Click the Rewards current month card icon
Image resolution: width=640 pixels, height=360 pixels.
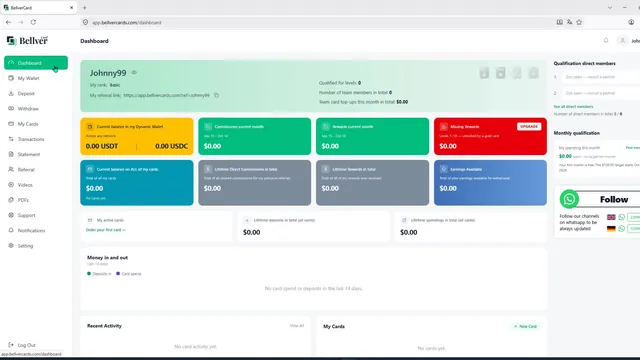[x=326, y=127]
